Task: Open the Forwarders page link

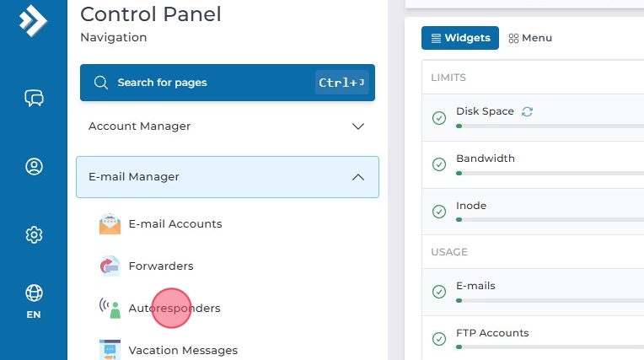Action: [161, 266]
